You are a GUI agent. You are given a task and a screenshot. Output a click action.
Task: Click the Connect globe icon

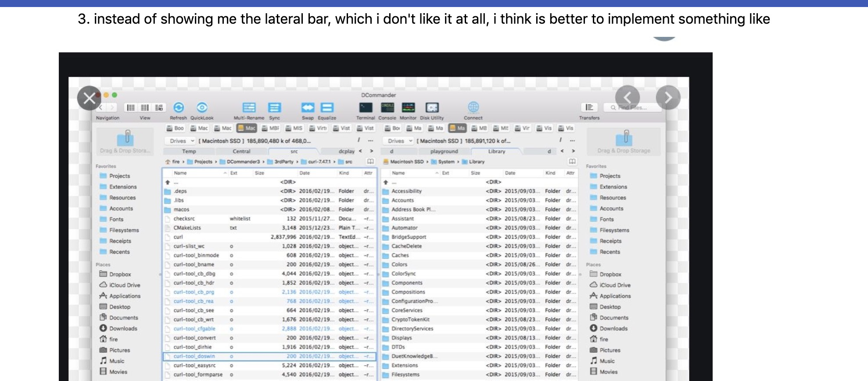(x=473, y=107)
